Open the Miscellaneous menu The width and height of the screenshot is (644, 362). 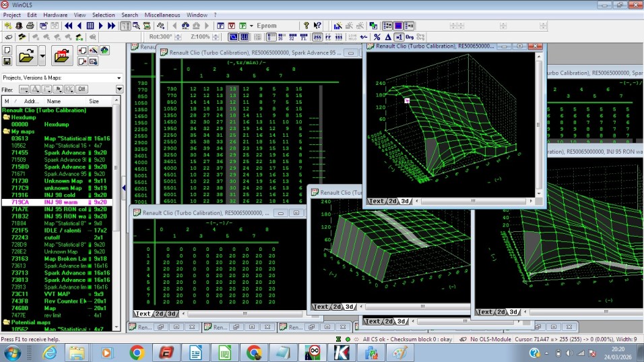tap(161, 14)
